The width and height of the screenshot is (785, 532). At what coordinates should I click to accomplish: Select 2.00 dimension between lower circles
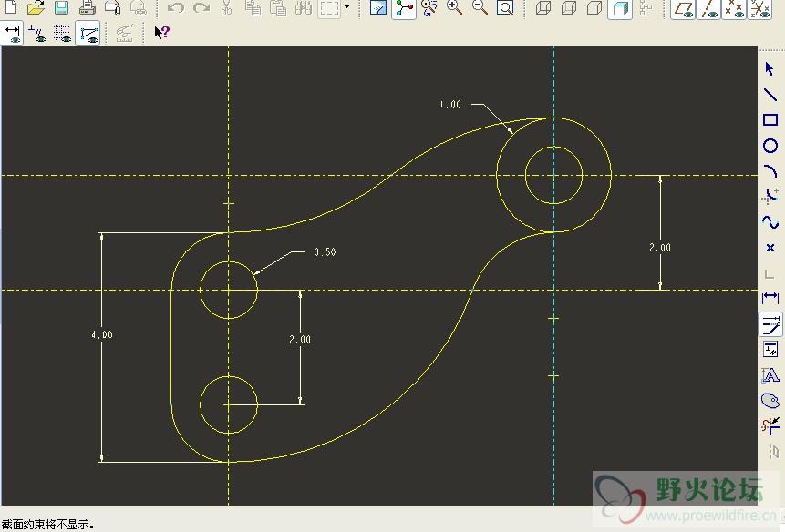click(300, 340)
